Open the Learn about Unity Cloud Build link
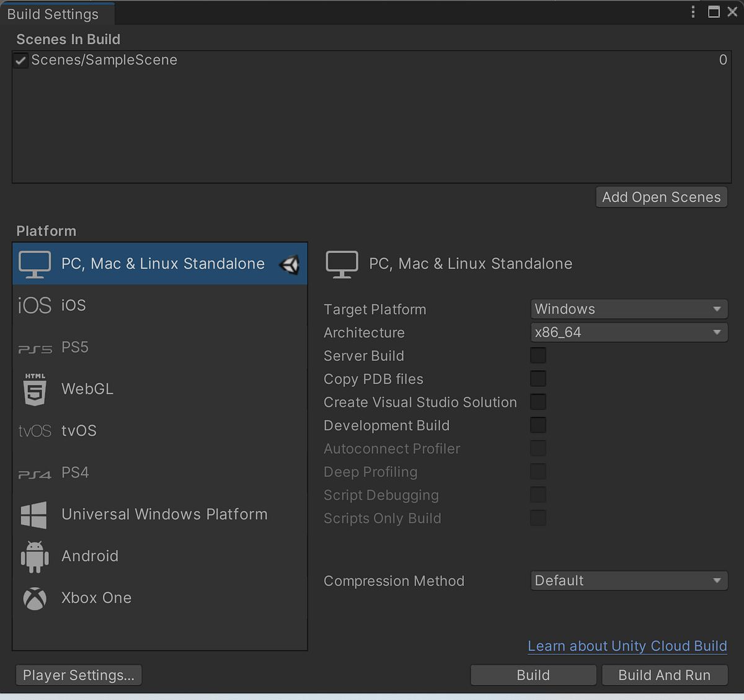This screenshot has height=700, width=744. [627, 646]
